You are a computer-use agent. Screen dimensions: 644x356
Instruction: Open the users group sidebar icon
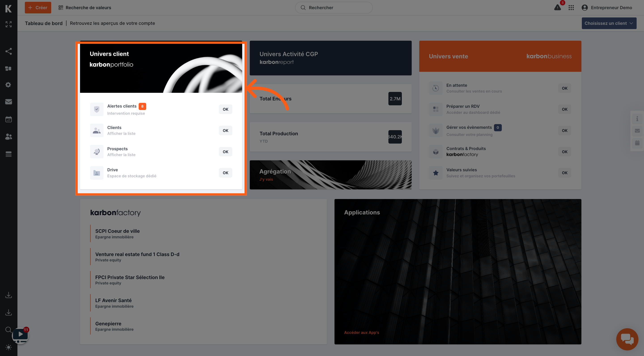8,137
